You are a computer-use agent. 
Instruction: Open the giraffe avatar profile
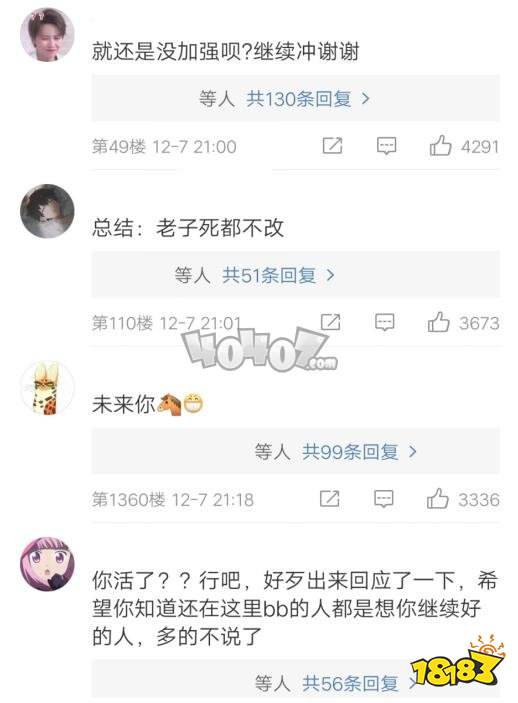(x=47, y=387)
